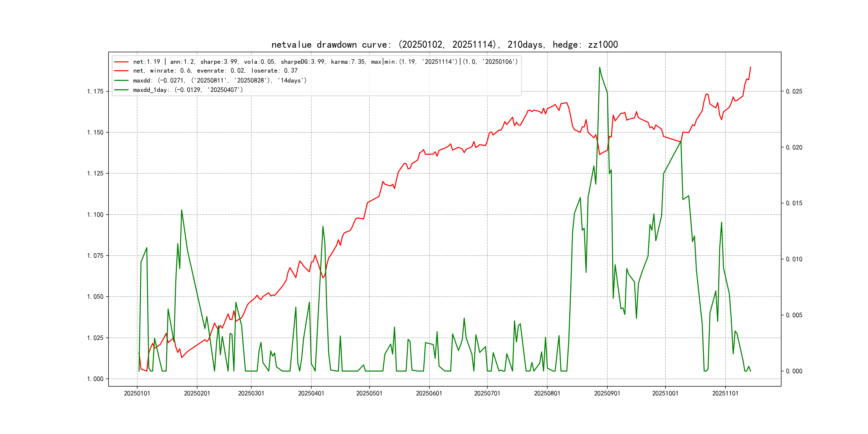Click the highest peak of green drawdown curve

600,68
